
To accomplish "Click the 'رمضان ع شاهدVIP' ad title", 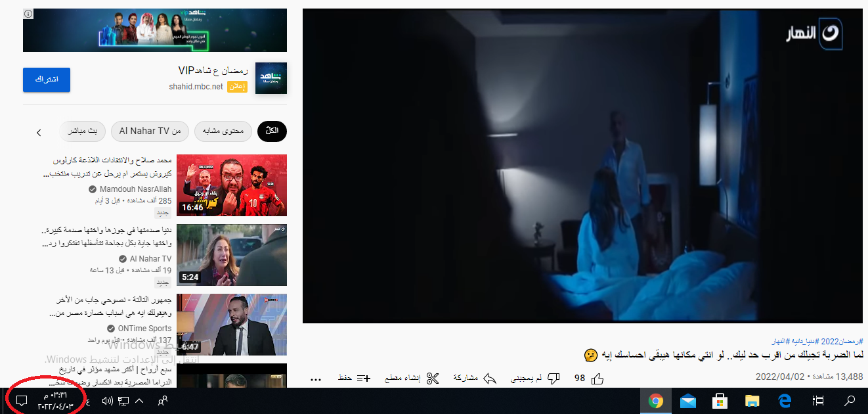I will pos(213,70).
